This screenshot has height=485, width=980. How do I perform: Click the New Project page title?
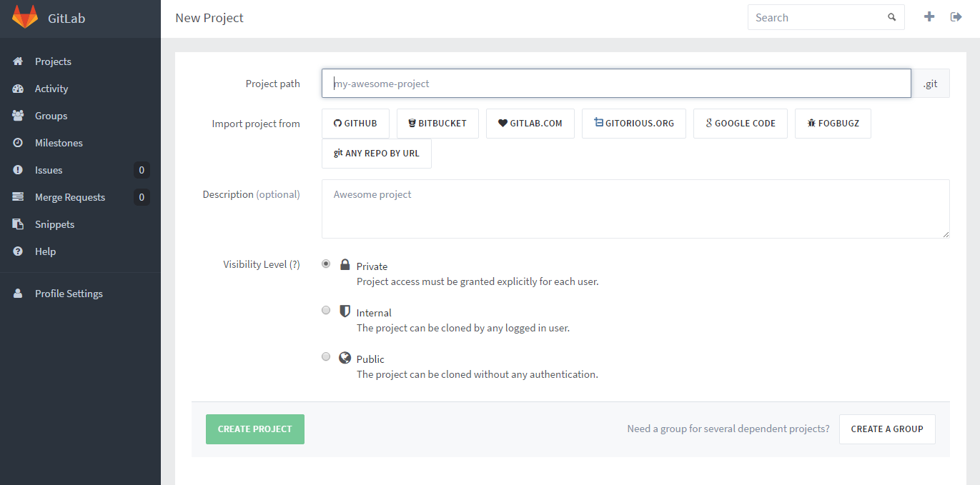click(209, 18)
